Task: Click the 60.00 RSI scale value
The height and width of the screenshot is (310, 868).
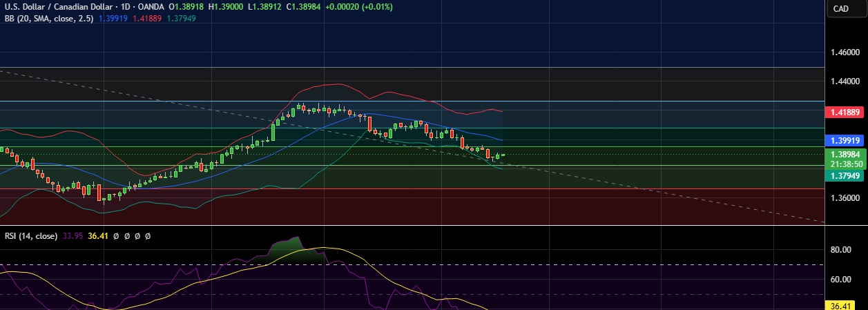Action: coord(842,280)
